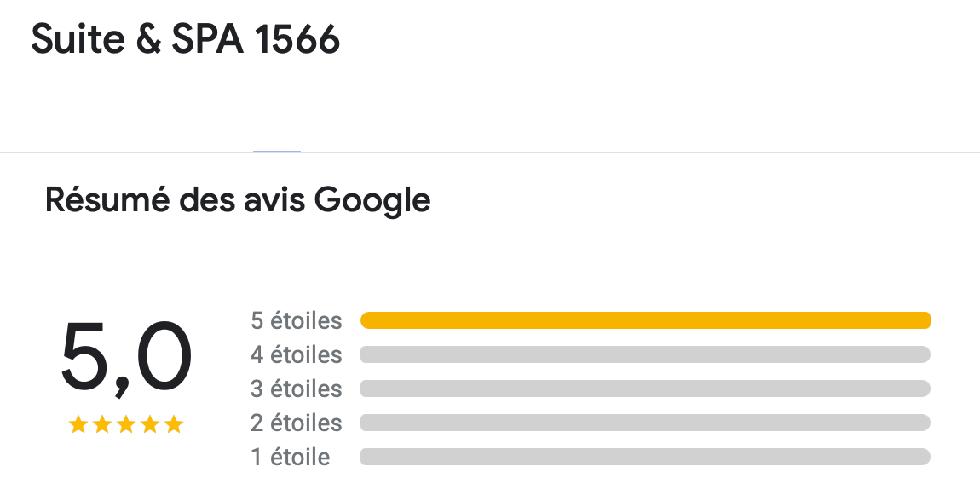Click the fourth yellow rating star
The height and width of the screenshot is (501, 980).
point(150,425)
